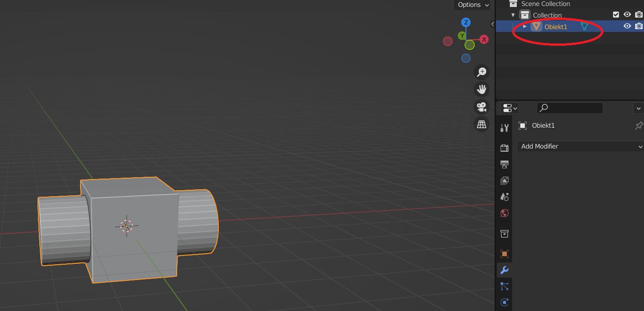Click the Collection box icon in outliner
The image size is (644, 311).
click(x=525, y=15)
